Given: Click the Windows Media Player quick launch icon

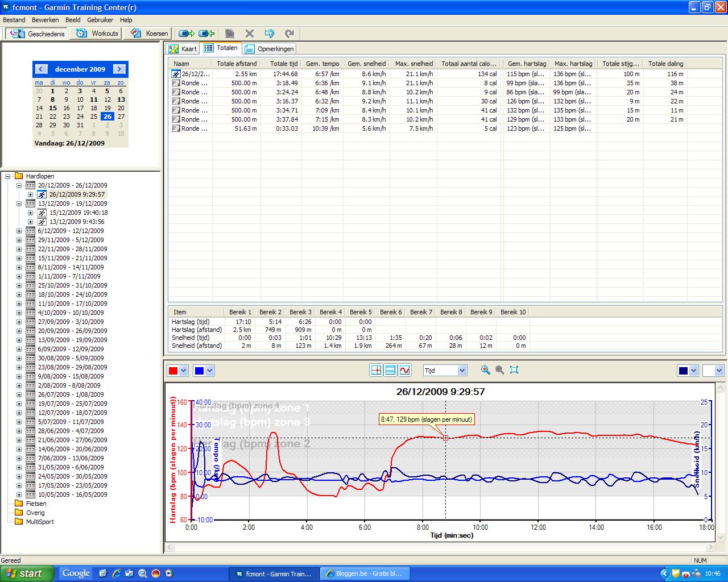Looking at the screenshot, I should click(168, 573).
